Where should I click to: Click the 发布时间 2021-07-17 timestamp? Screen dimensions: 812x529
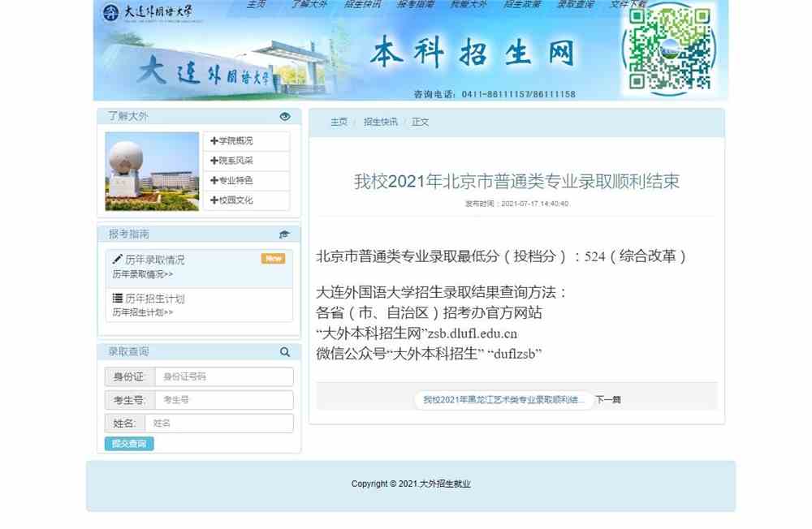tap(516, 204)
